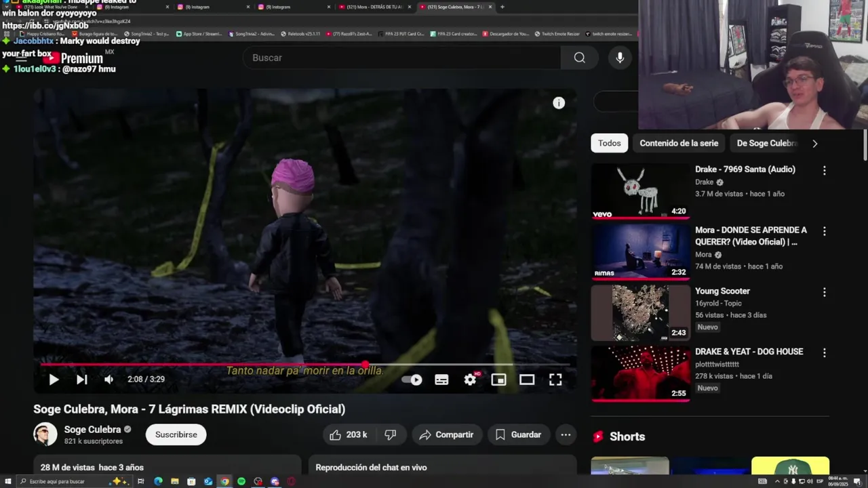The width and height of the screenshot is (868, 488).
Task: Open File Explorer from taskbar
Action: click(x=175, y=481)
